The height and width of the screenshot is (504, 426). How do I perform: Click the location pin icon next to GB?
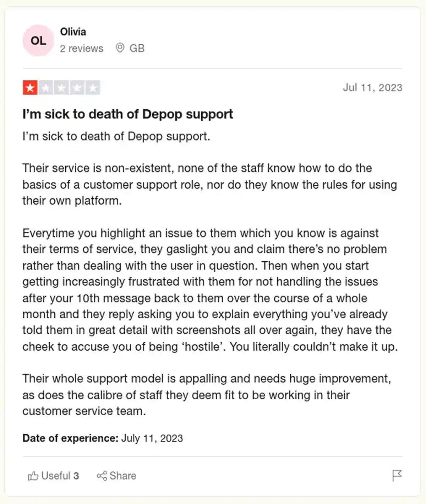pyautogui.click(x=120, y=48)
